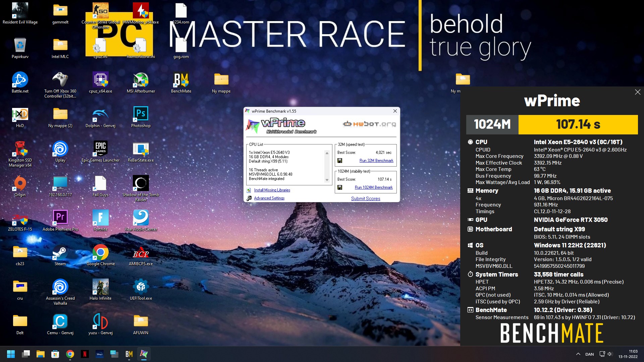Select 107.14 s score in BenchMate panel
The height and width of the screenshot is (362, 644).
pos(578,124)
